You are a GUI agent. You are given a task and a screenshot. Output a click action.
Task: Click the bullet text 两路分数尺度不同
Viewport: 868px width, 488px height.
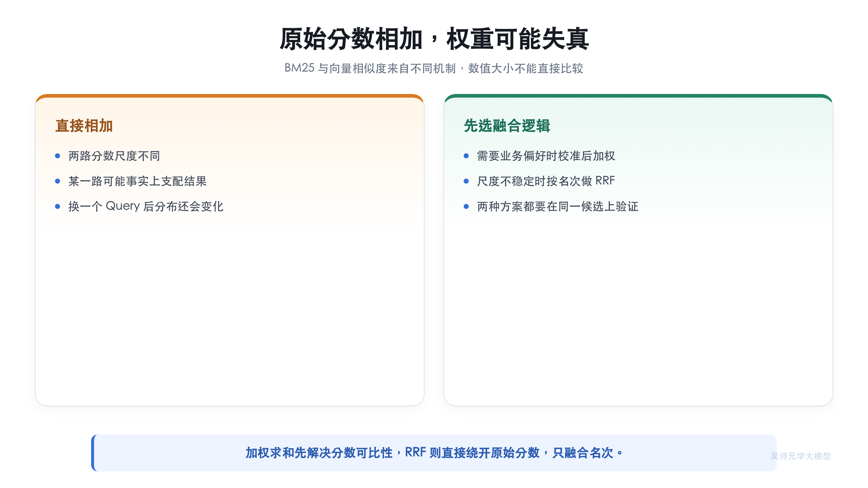pyautogui.click(x=114, y=156)
